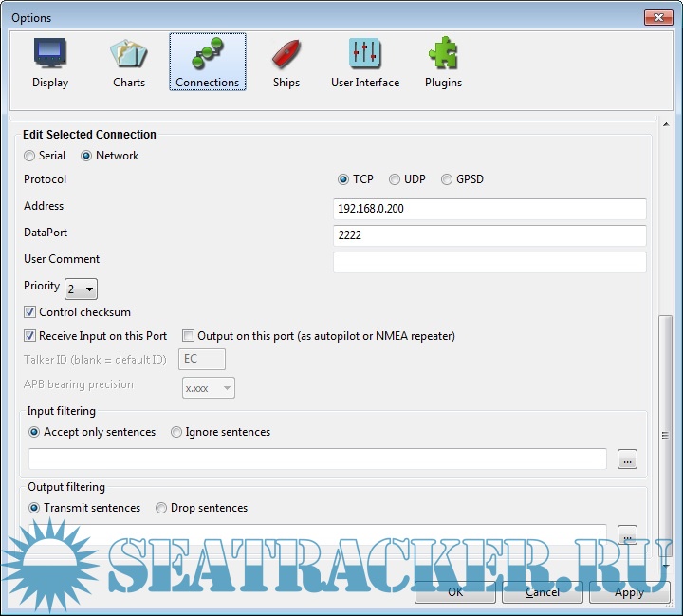Select Ignore sentences option

176,432
